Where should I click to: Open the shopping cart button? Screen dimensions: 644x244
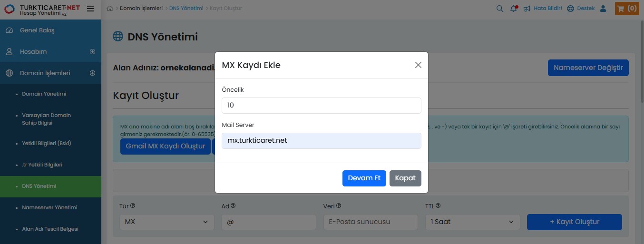626,9
